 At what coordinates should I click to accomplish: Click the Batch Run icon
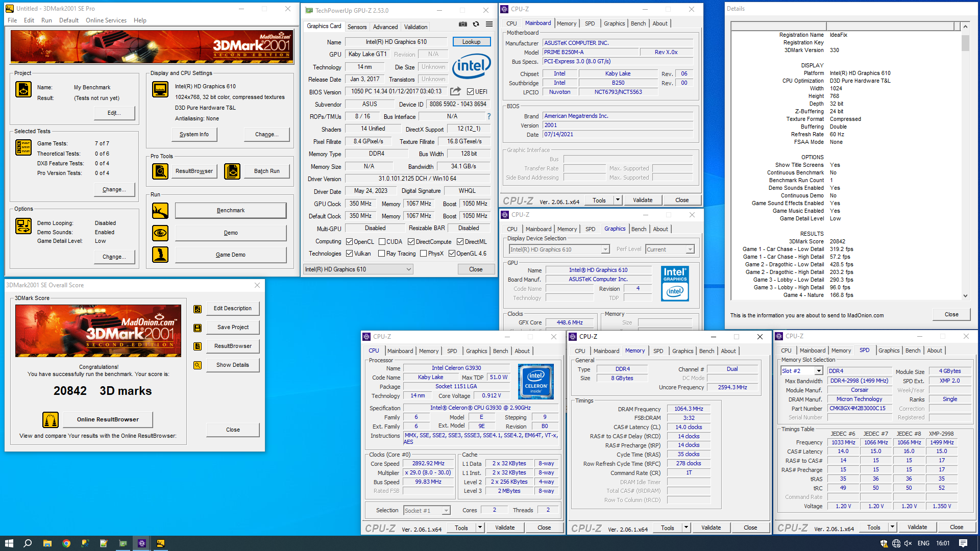[x=232, y=171]
